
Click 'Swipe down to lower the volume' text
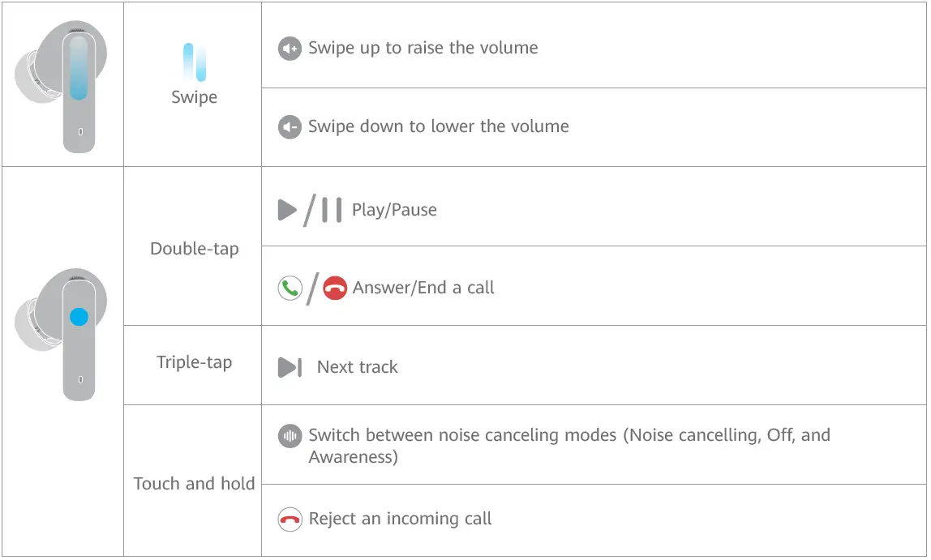[438, 126]
